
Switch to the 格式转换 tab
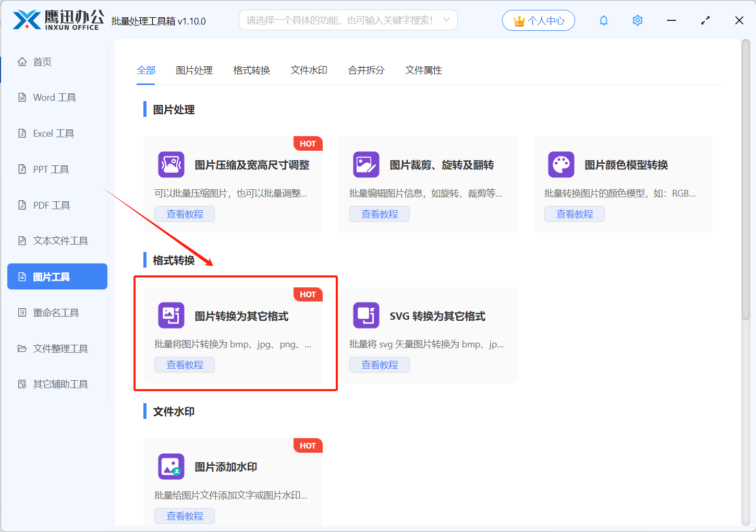[x=252, y=70]
